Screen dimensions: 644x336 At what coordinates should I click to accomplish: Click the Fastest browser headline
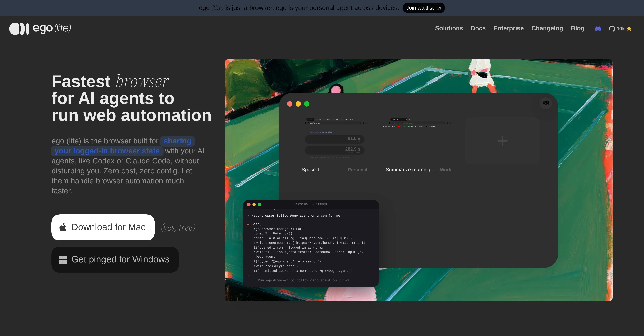[x=131, y=98]
